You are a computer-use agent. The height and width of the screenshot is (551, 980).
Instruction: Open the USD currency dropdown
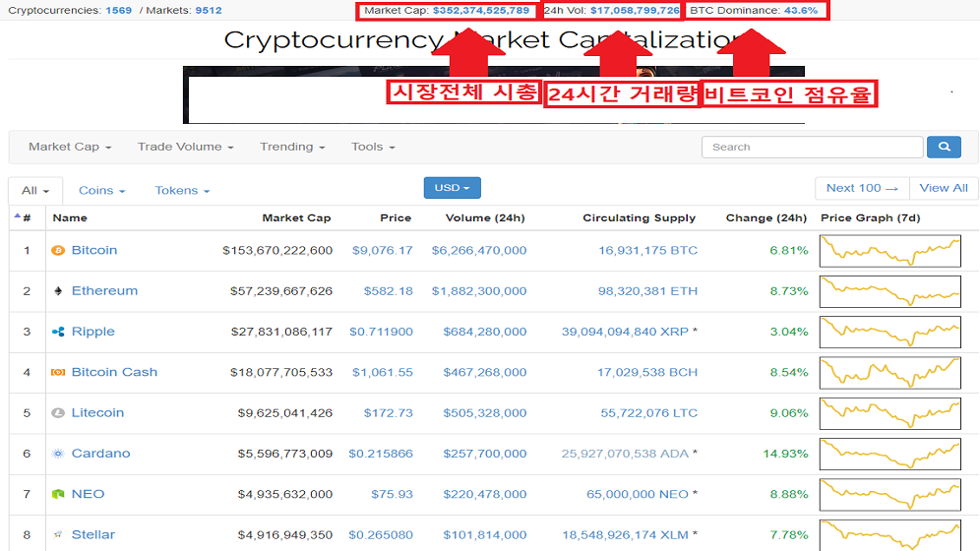point(452,188)
